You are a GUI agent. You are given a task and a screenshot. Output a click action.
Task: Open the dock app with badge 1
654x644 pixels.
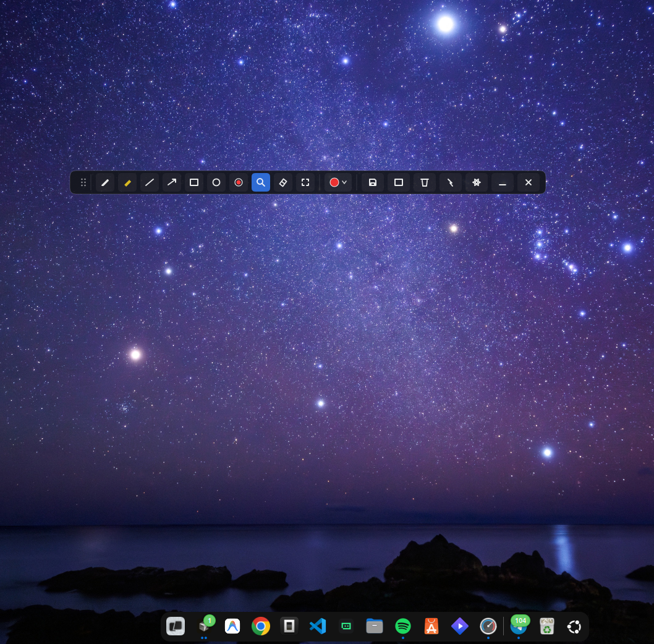[204, 626]
